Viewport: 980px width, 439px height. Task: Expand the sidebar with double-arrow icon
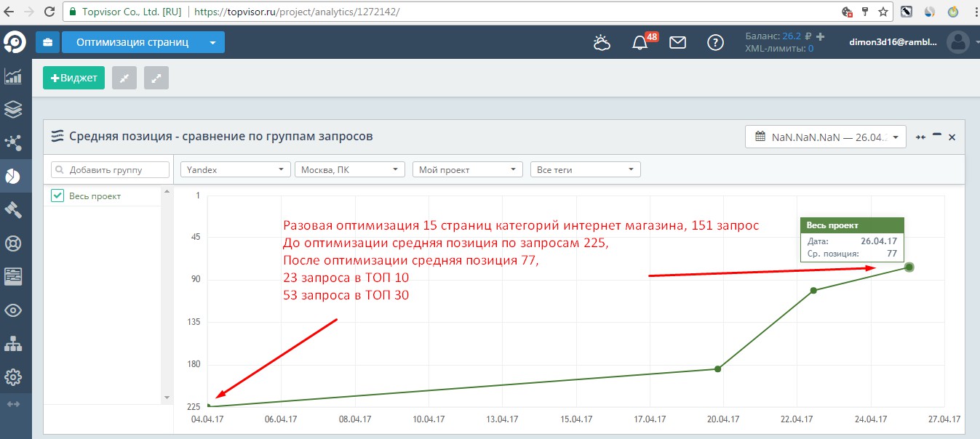(13, 403)
